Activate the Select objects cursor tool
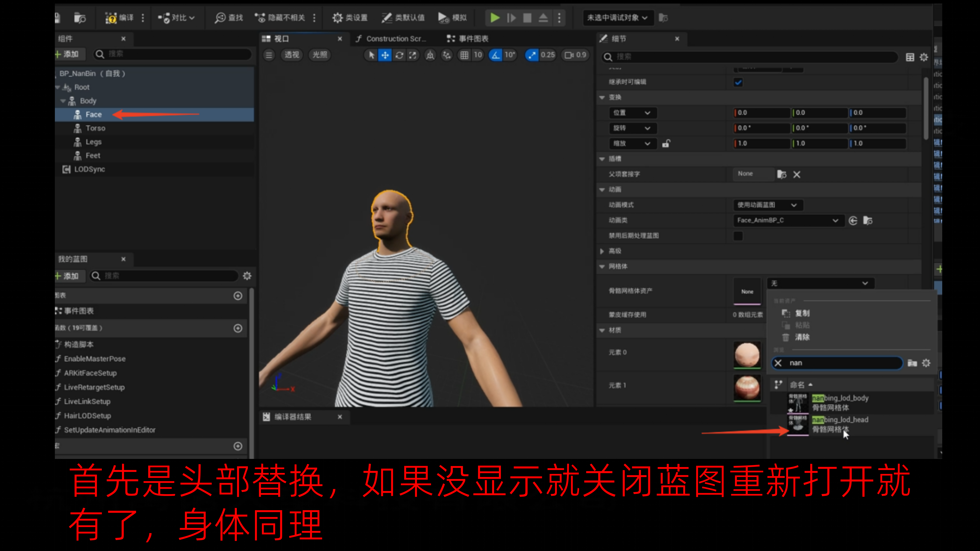 [371, 55]
